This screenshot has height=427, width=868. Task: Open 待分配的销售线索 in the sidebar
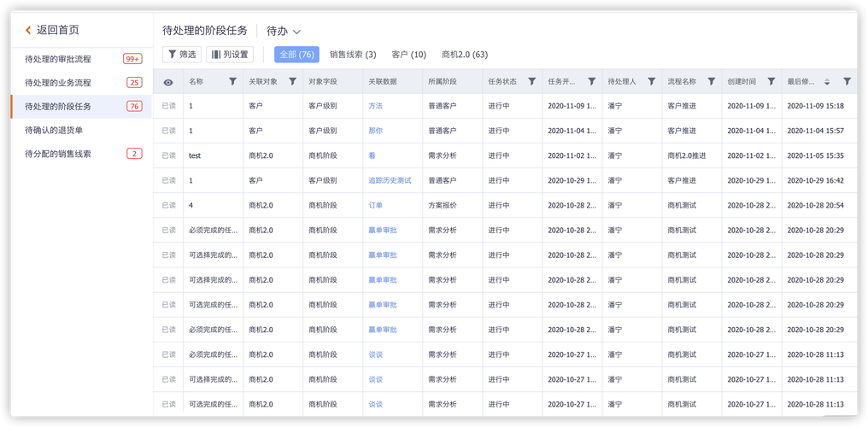(x=81, y=155)
